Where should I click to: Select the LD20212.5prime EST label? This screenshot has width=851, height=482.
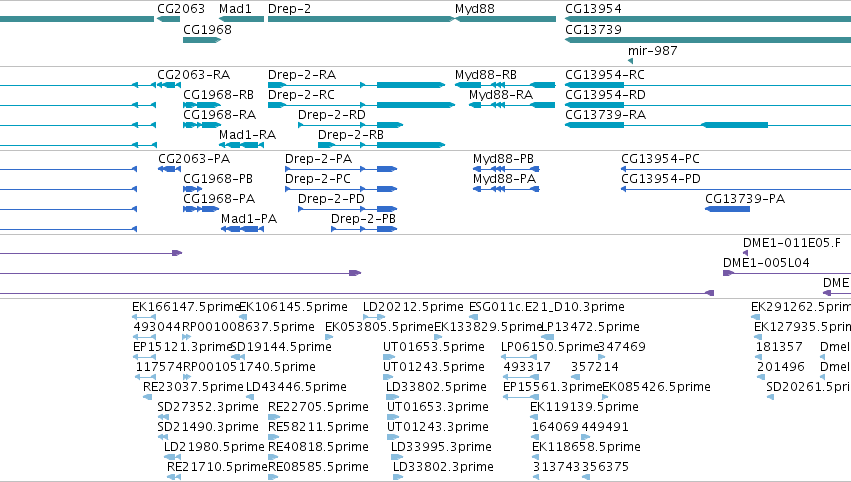click(x=413, y=307)
